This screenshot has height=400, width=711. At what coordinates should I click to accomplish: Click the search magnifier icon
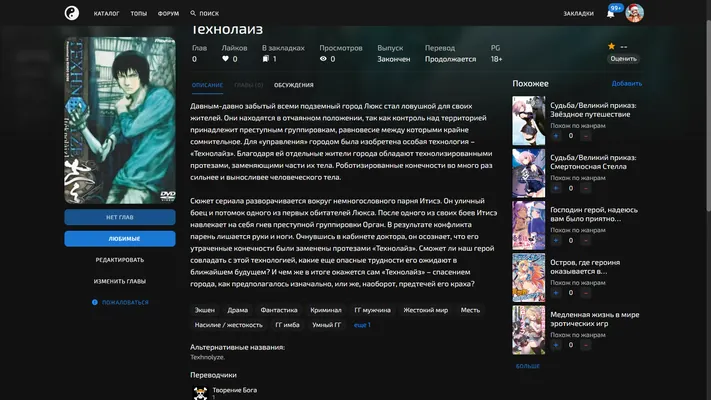pos(193,13)
